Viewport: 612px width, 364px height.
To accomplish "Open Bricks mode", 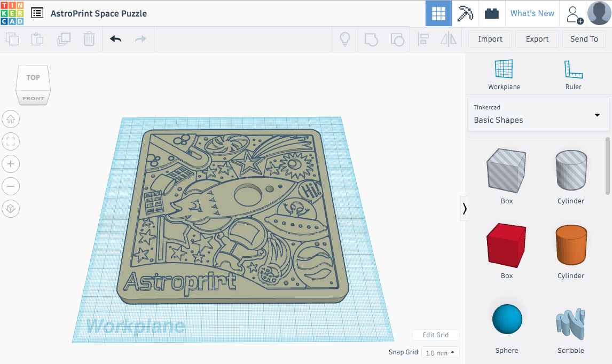I will 492,13.
